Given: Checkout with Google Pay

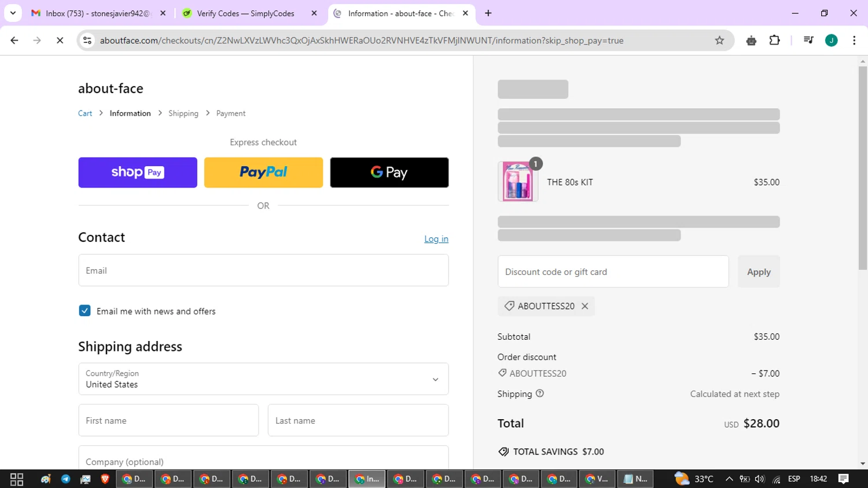Looking at the screenshot, I should pos(389,173).
